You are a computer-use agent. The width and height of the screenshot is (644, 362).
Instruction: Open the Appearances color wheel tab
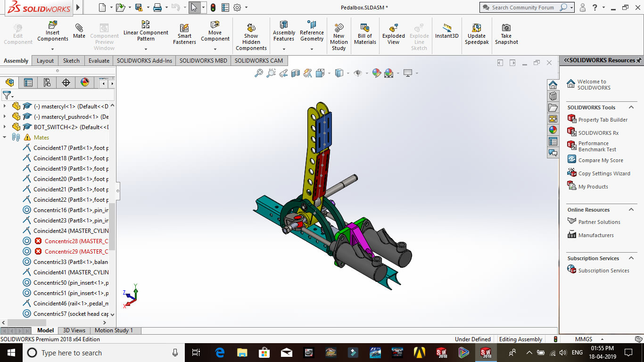pyautogui.click(x=85, y=83)
